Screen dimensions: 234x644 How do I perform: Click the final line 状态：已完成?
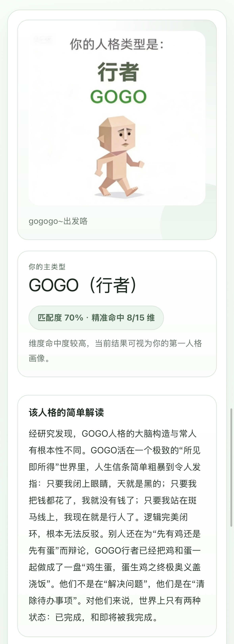pyautogui.click(x=93, y=617)
